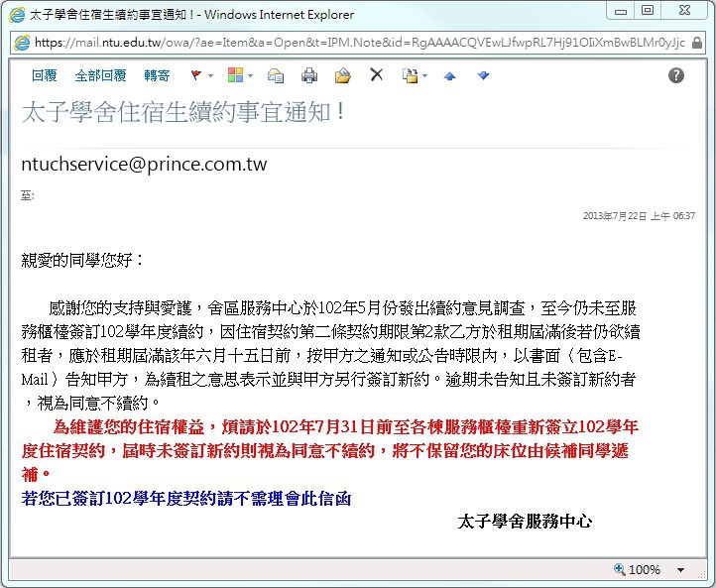Open help via the question mark icon
This screenshot has height=588, width=716.
(x=675, y=75)
